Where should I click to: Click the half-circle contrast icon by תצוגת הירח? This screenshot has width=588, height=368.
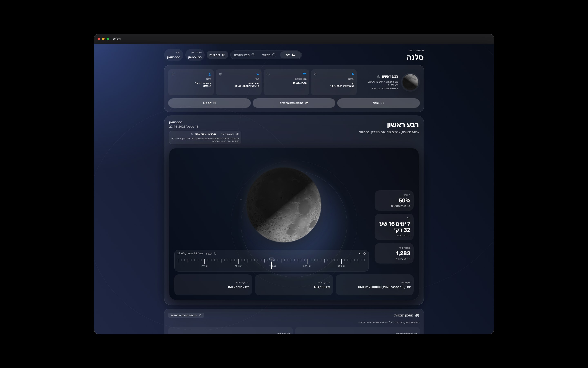tap(237, 134)
